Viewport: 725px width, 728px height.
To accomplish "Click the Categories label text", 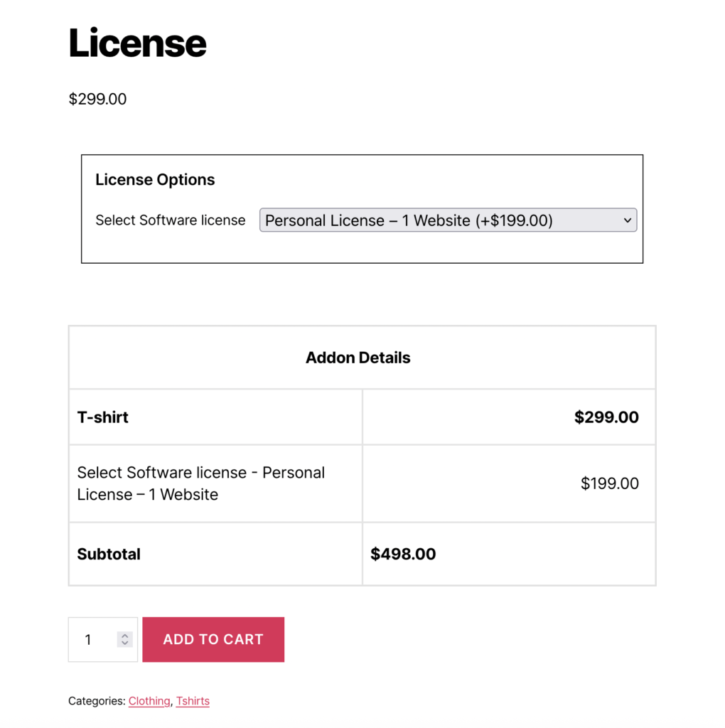I will (97, 701).
